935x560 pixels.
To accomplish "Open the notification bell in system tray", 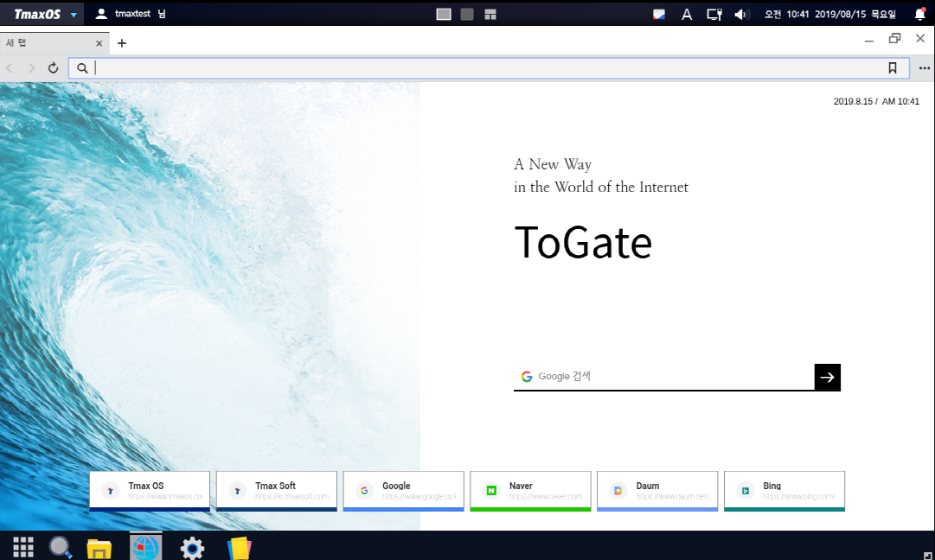I will [x=919, y=14].
